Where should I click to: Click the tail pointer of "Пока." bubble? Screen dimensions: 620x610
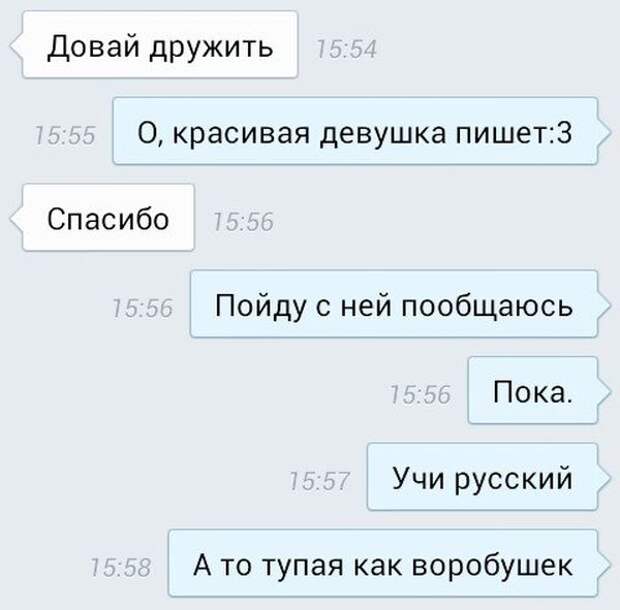pyautogui.click(x=604, y=391)
